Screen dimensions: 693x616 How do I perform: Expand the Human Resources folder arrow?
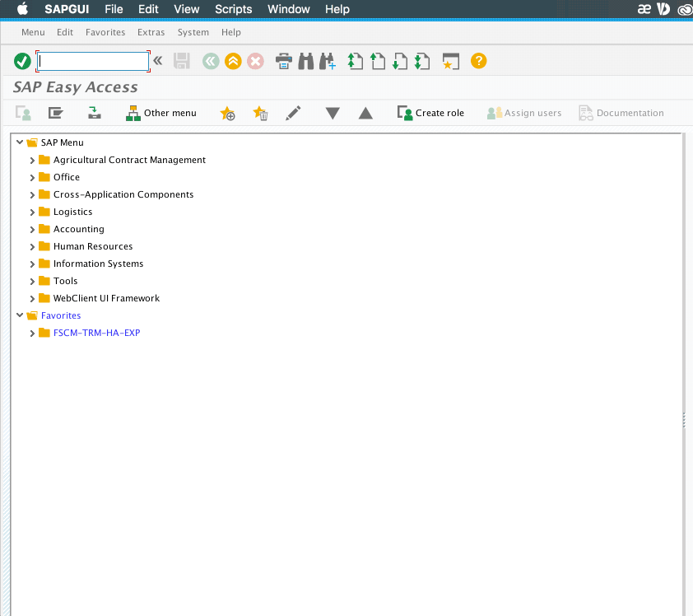(32, 246)
